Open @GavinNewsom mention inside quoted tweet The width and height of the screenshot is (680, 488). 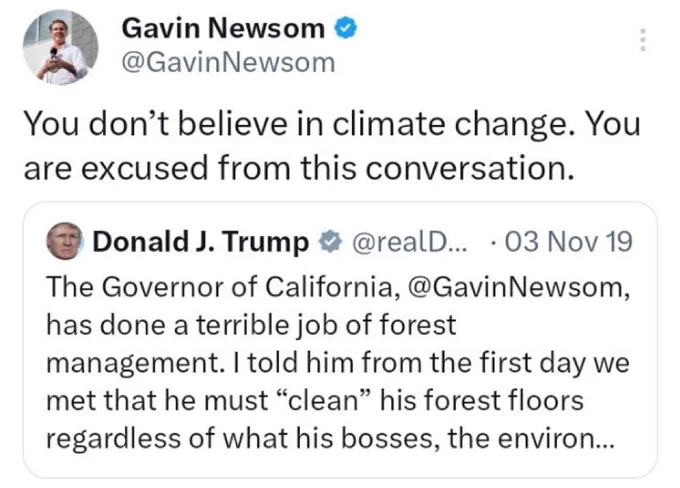pyautogui.click(x=519, y=287)
